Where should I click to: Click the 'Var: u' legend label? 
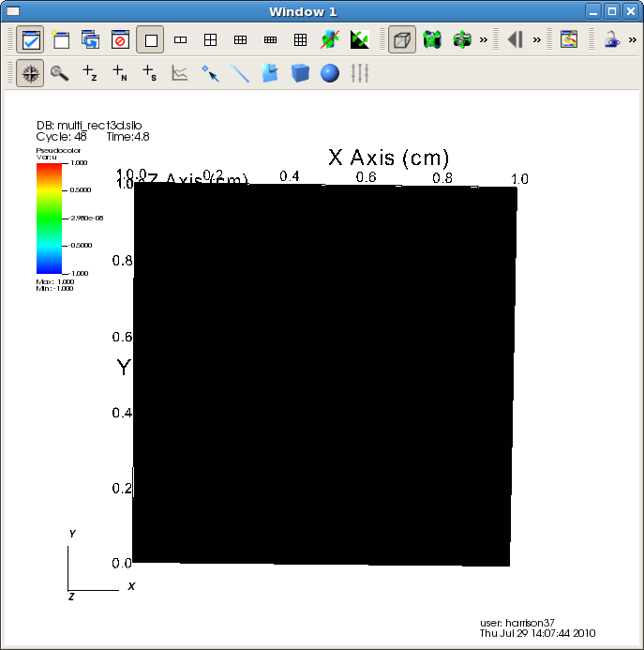[47, 158]
